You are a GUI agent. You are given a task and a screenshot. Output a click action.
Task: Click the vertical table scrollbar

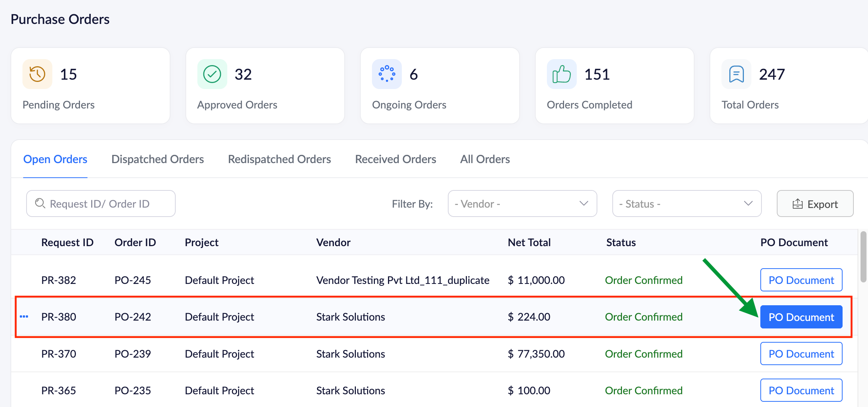[863, 257]
